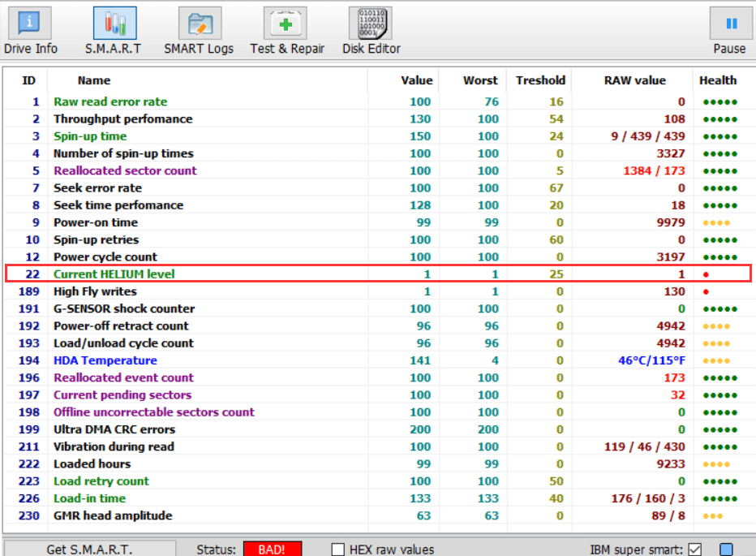Select the Reallocated sector count row
The width and height of the screenshot is (756, 556).
coord(125,170)
